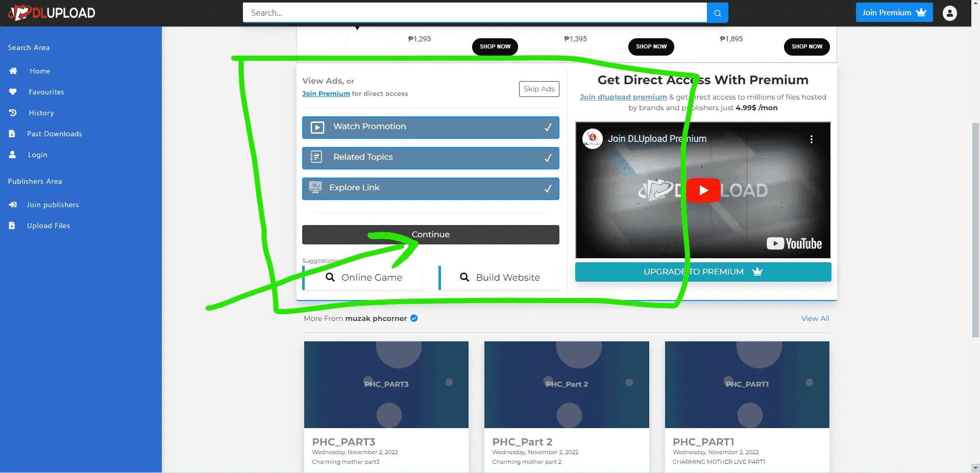980x473 pixels.
Task: Click the Related Topics list icon
Action: pos(316,157)
